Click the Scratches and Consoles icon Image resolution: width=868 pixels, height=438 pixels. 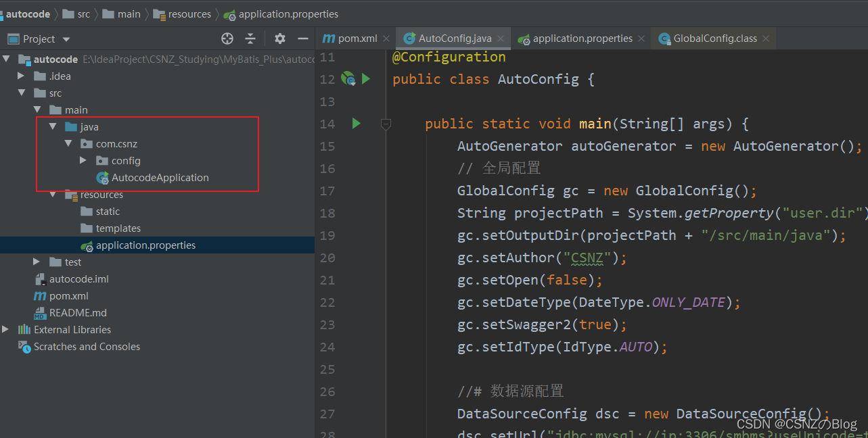point(24,347)
